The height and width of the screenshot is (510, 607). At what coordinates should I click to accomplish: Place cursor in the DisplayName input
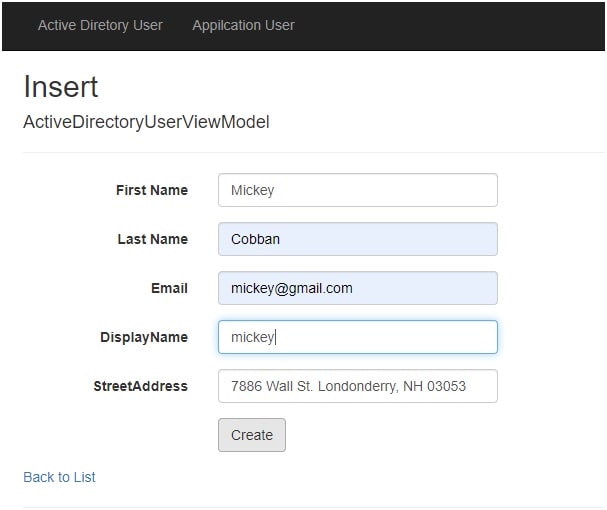click(x=358, y=337)
